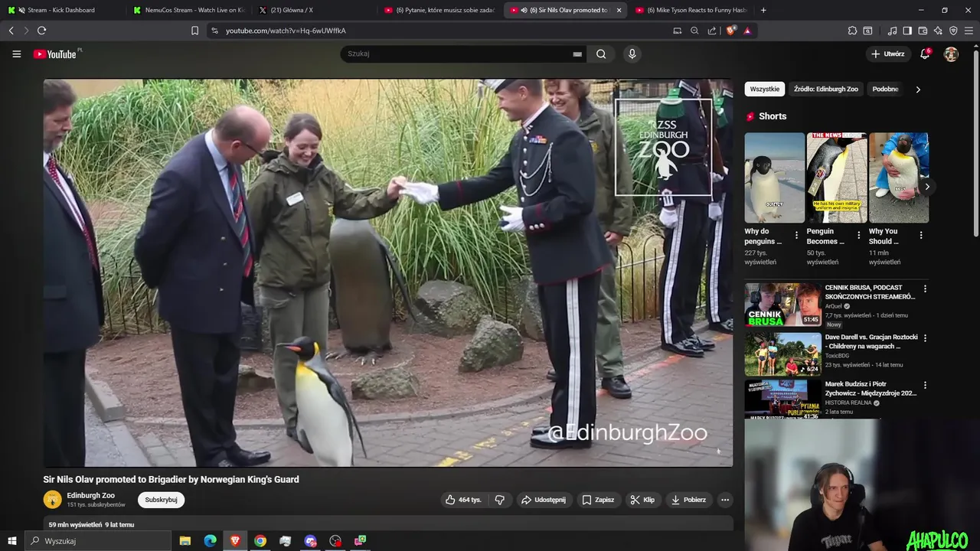The height and width of the screenshot is (551, 980).
Task: Open Edinburgh Zoo channel name link
Action: pos(90,495)
